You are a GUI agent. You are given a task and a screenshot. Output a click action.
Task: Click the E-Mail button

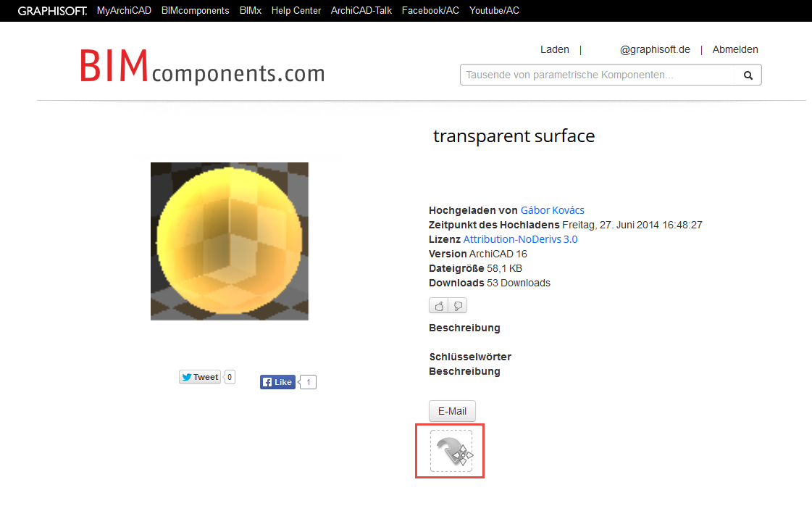click(452, 411)
